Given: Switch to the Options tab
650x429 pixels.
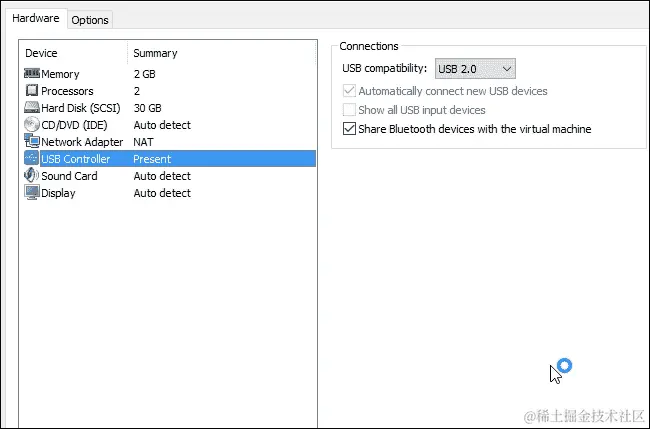Looking at the screenshot, I should (90, 20).
